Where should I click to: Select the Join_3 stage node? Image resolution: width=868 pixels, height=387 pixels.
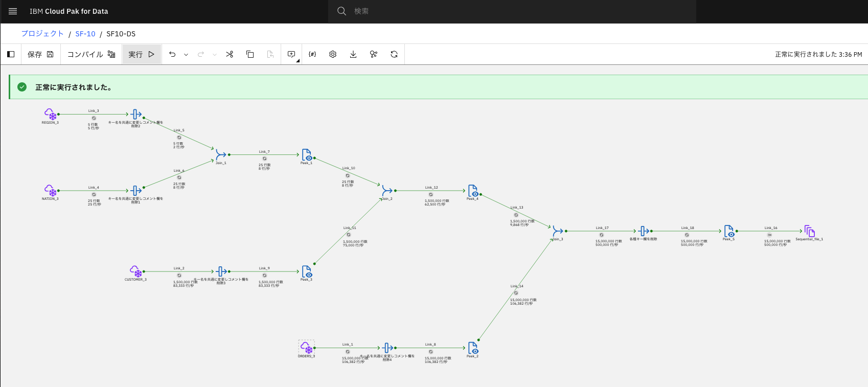[558, 231]
